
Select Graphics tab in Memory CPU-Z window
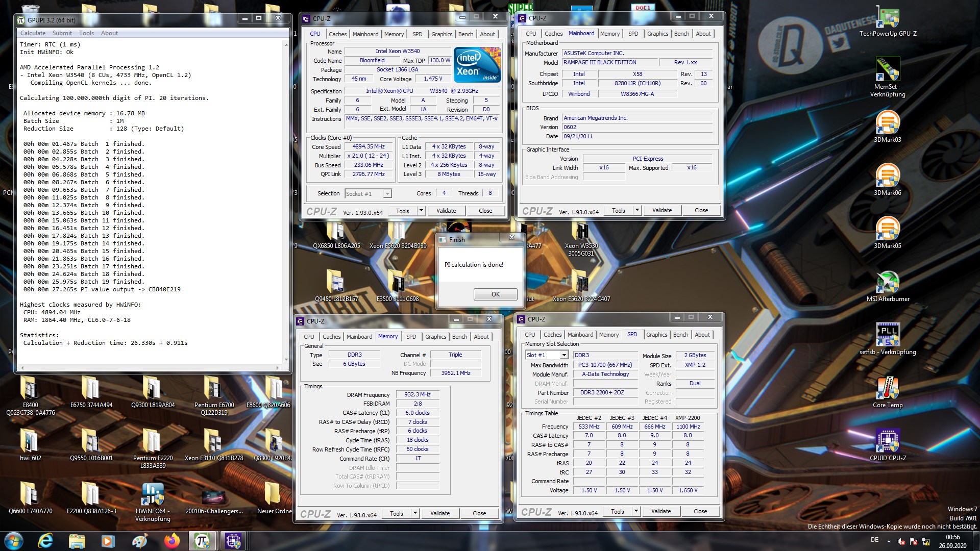tap(435, 337)
